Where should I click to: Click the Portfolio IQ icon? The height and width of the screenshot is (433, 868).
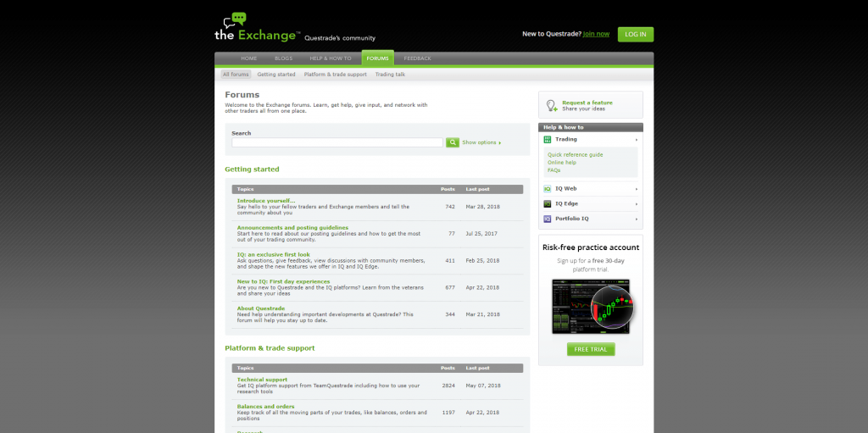[548, 219]
